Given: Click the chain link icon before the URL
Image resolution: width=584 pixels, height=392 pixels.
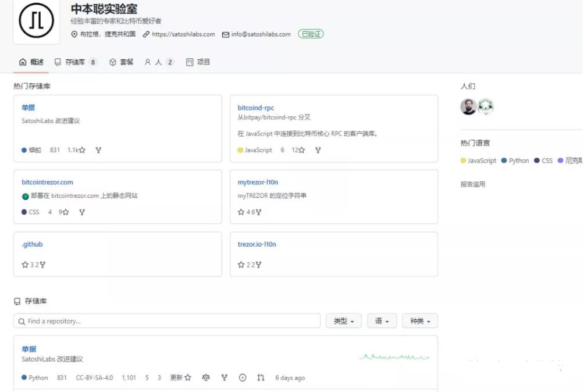Looking at the screenshot, I should (x=146, y=34).
